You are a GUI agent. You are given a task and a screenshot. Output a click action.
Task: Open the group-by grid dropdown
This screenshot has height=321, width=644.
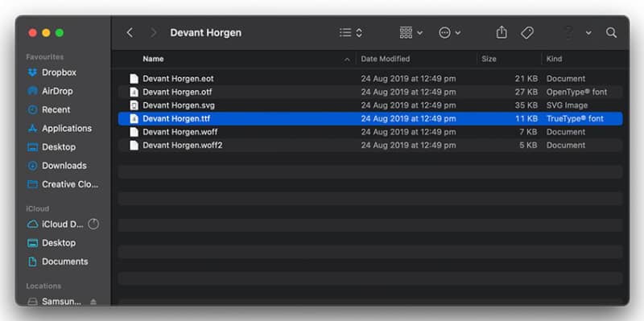(411, 33)
